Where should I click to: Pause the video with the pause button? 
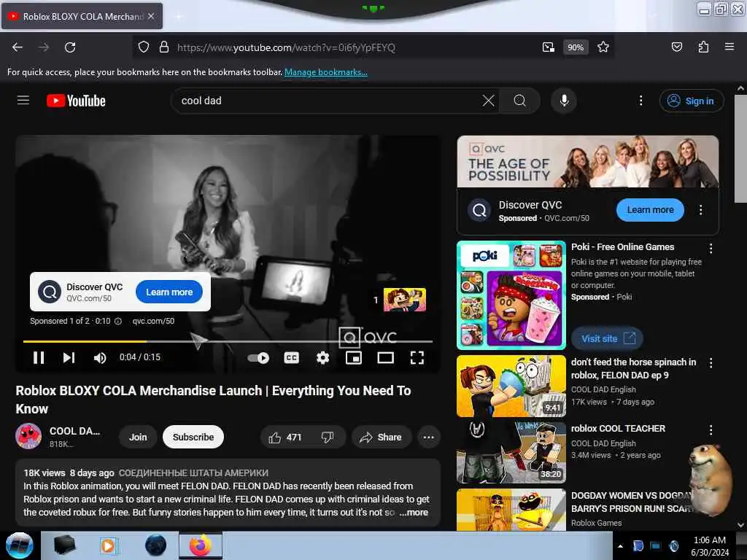pos(39,357)
